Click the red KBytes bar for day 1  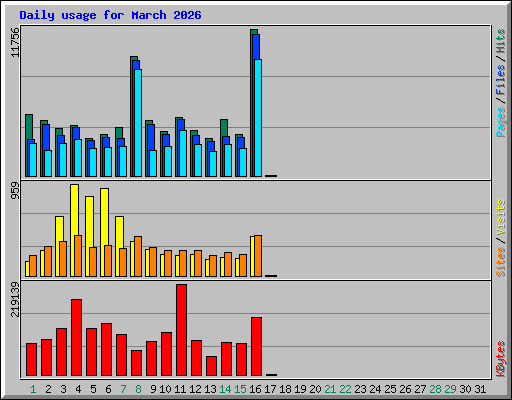[x=32, y=360]
